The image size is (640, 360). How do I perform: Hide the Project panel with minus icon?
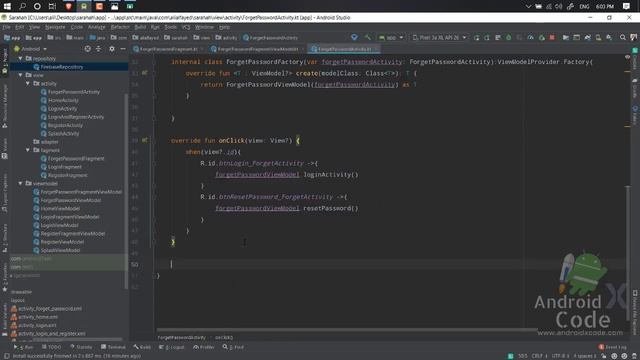click(x=123, y=49)
